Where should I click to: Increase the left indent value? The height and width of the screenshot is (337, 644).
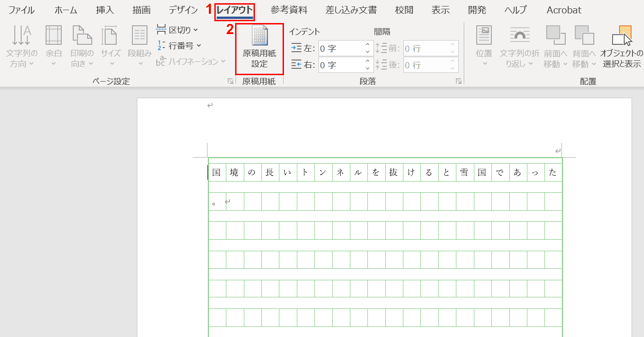368,45
